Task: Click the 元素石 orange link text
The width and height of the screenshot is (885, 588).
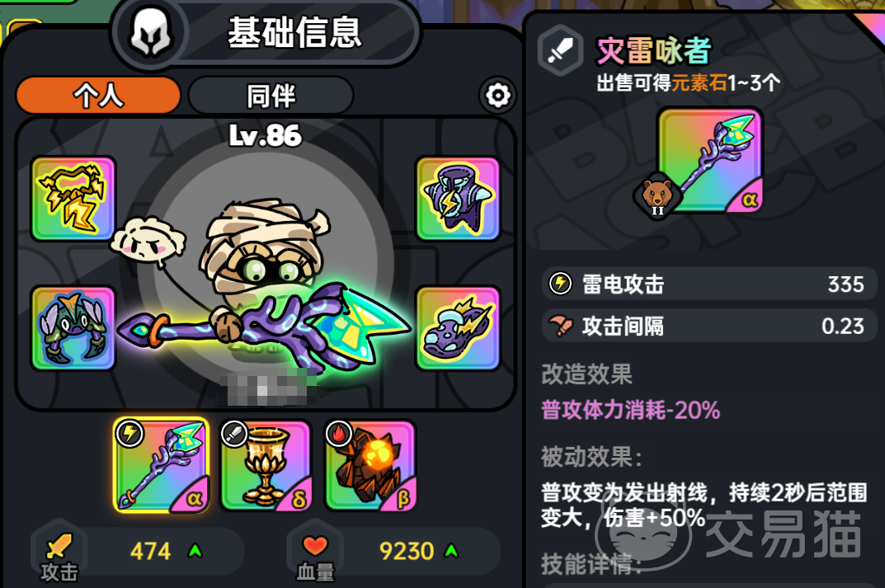Action: tap(699, 83)
